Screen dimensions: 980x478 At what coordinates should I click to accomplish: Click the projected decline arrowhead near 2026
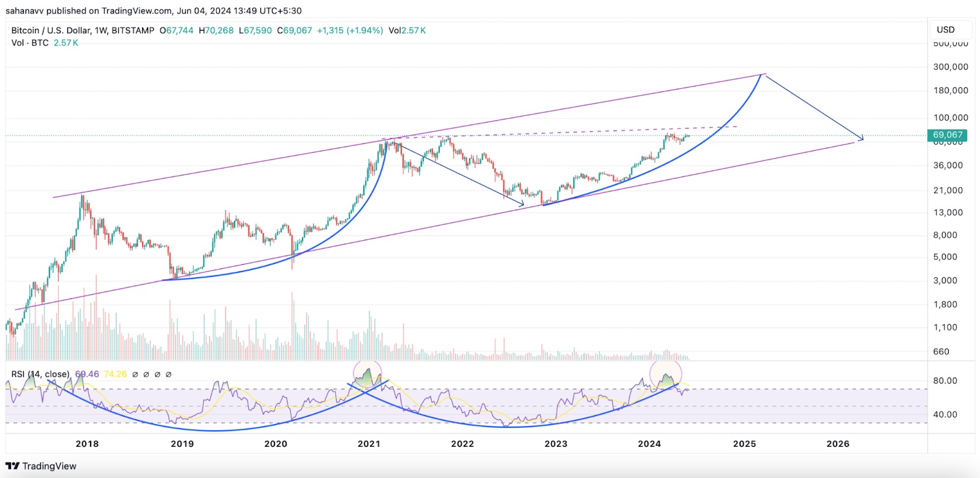(x=861, y=138)
